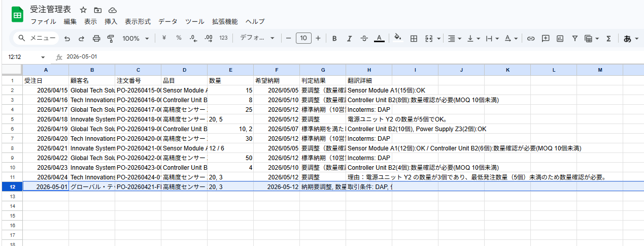Open the データ menu
The image size is (644, 246).
(168, 21)
